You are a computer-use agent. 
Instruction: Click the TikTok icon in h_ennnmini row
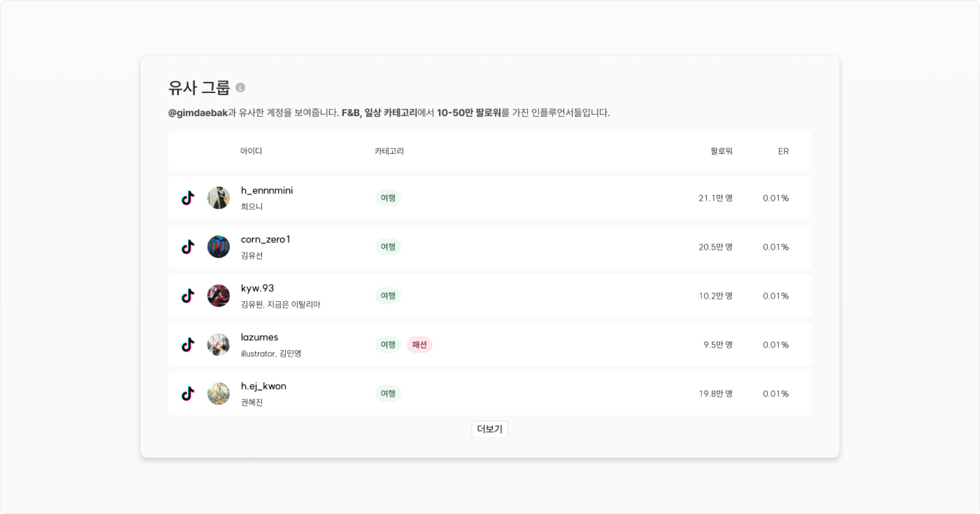pos(188,198)
